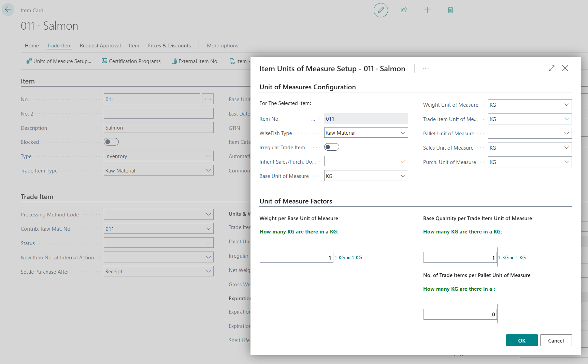The width and height of the screenshot is (588, 364).
Task: Click the OK button
Action: 521,340
